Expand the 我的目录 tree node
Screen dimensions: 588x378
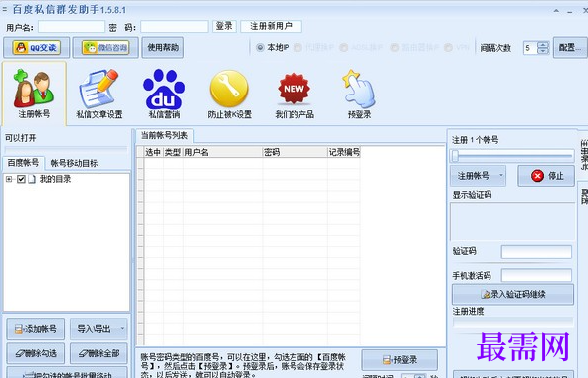(9, 179)
